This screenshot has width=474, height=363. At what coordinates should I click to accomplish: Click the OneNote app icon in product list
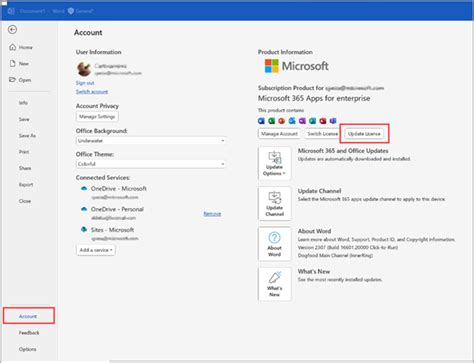click(x=302, y=121)
